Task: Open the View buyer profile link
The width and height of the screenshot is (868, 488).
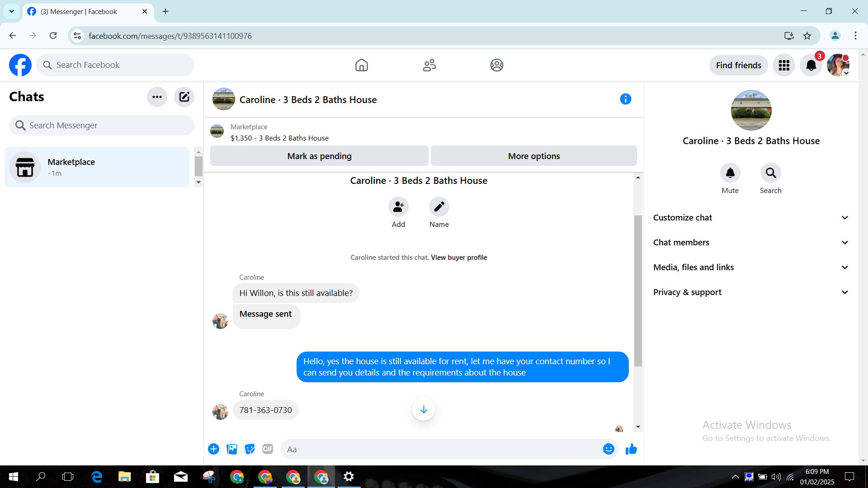Action: [x=459, y=258]
